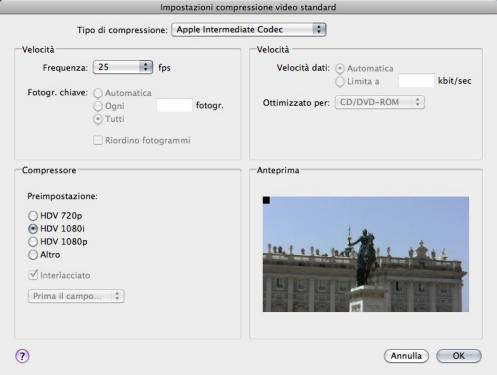Click the Annulla button
497x375 pixels.
406,356
